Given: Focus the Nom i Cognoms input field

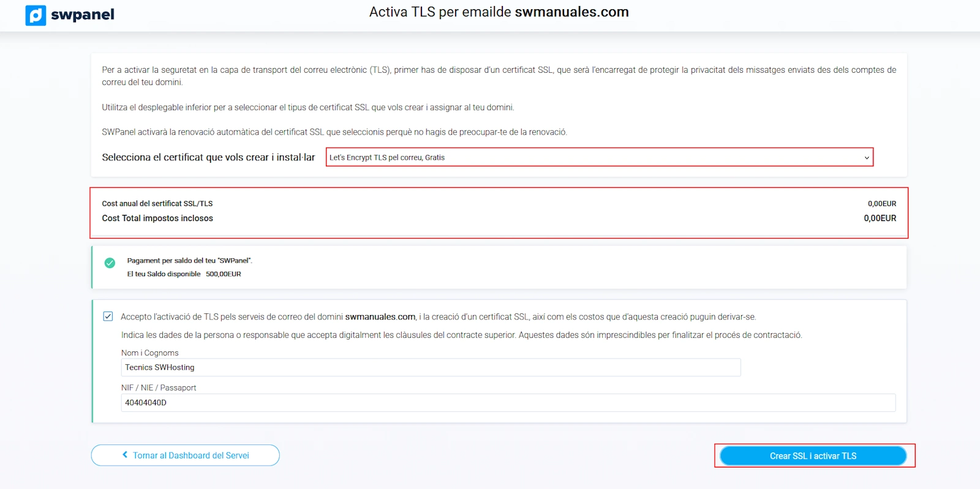Looking at the screenshot, I should [x=431, y=367].
